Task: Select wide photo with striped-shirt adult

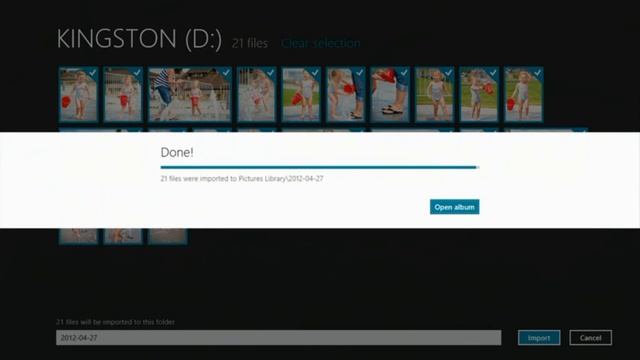Action: (x=189, y=95)
